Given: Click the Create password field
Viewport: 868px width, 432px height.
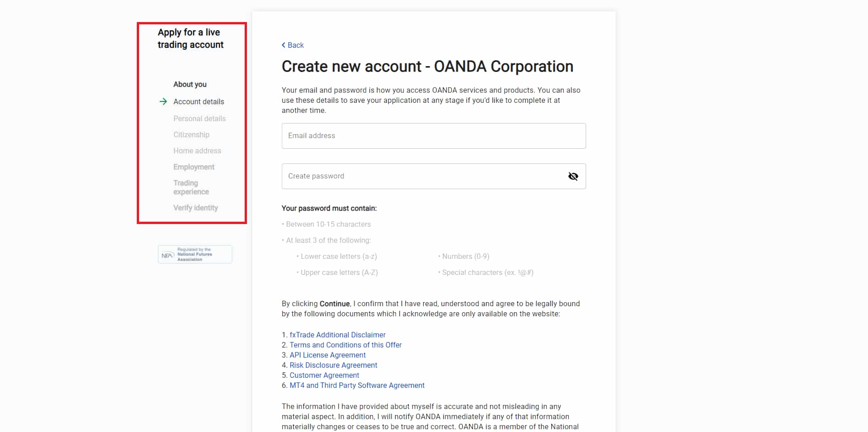Looking at the screenshot, I should click(x=422, y=176).
